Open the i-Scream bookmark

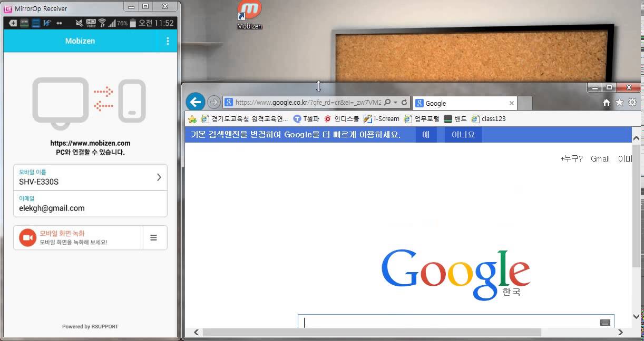[x=382, y=119]
